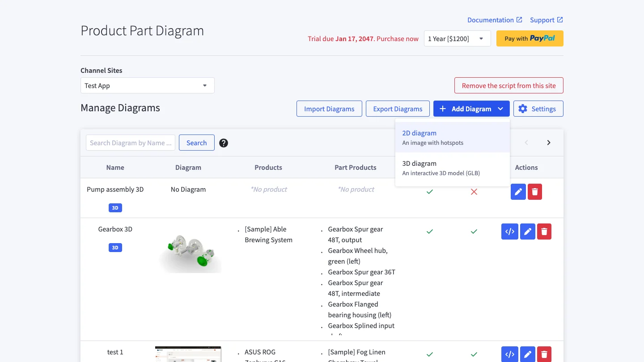Click the Gearbox Wheel hub, green (left) part

358,256
